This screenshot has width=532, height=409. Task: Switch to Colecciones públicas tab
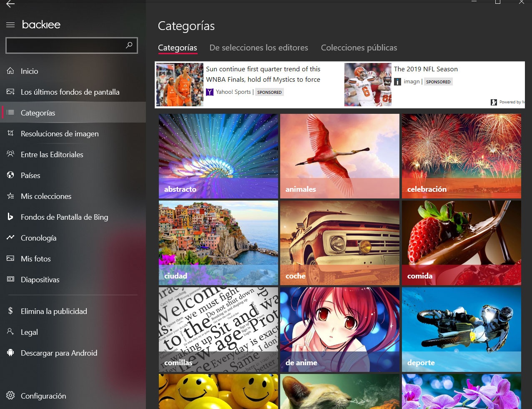point(359,48)
